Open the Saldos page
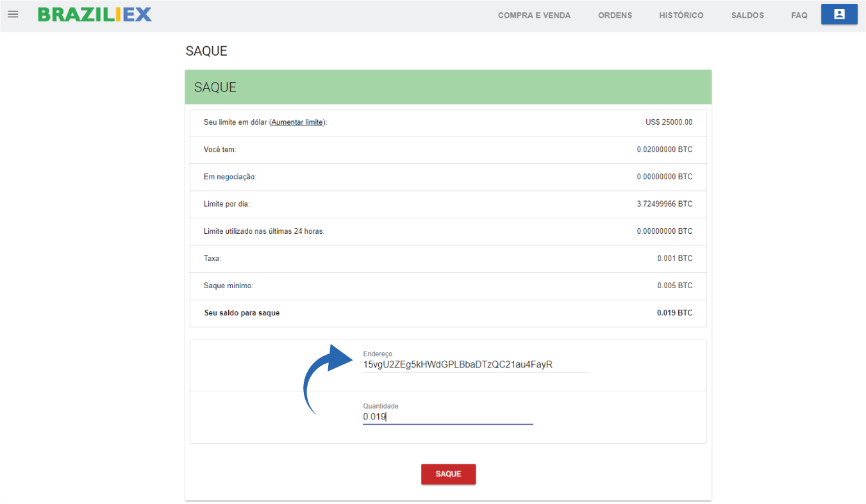866x504 pixels. point(747,15)
